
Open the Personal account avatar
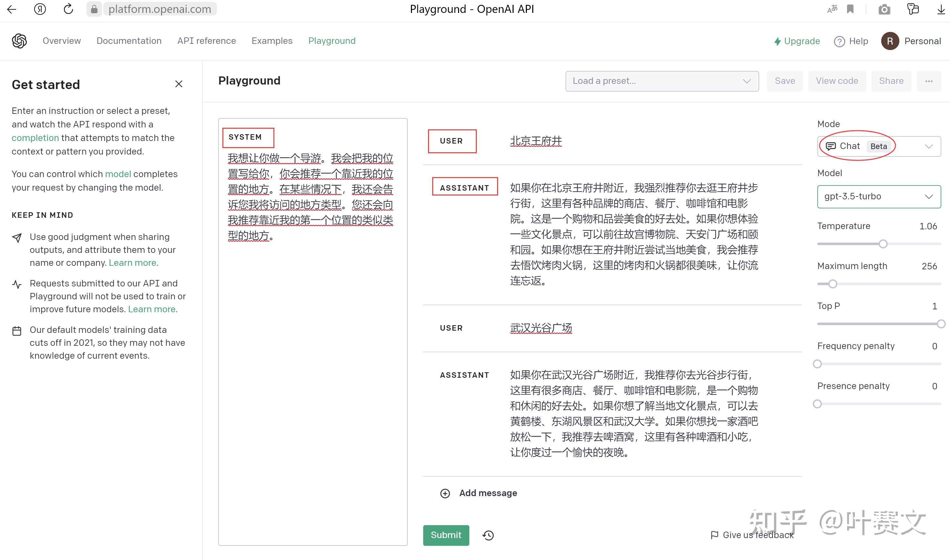890,41
